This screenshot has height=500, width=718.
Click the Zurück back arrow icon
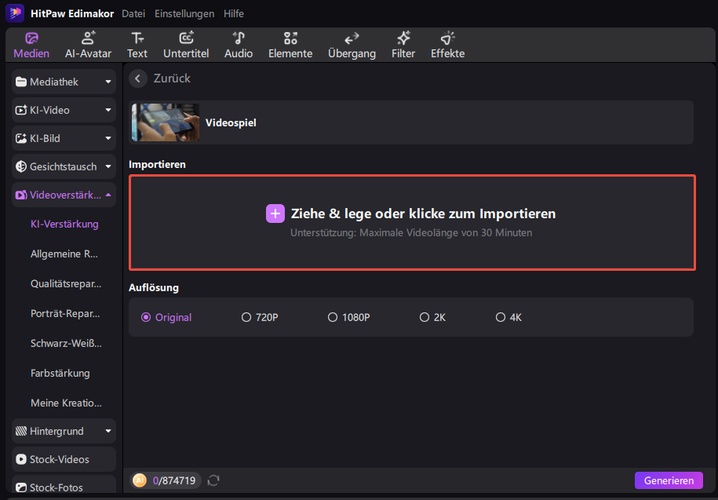click(x=137, y=78)
